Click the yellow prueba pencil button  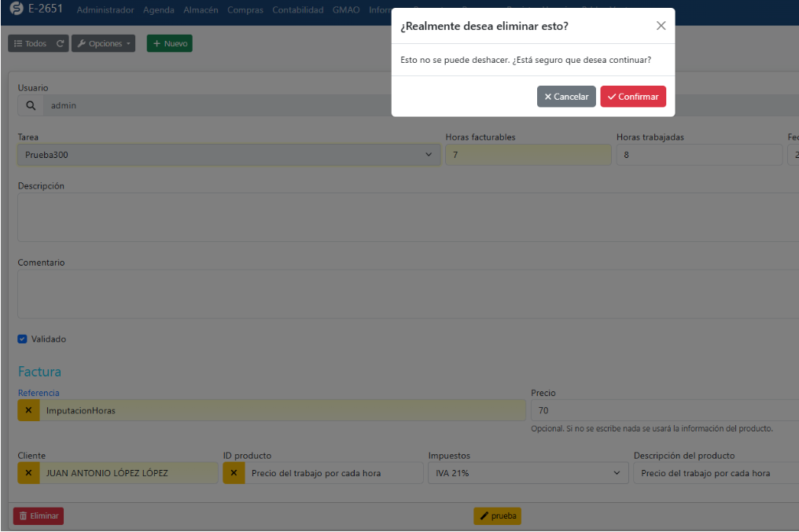pos(497,516)
